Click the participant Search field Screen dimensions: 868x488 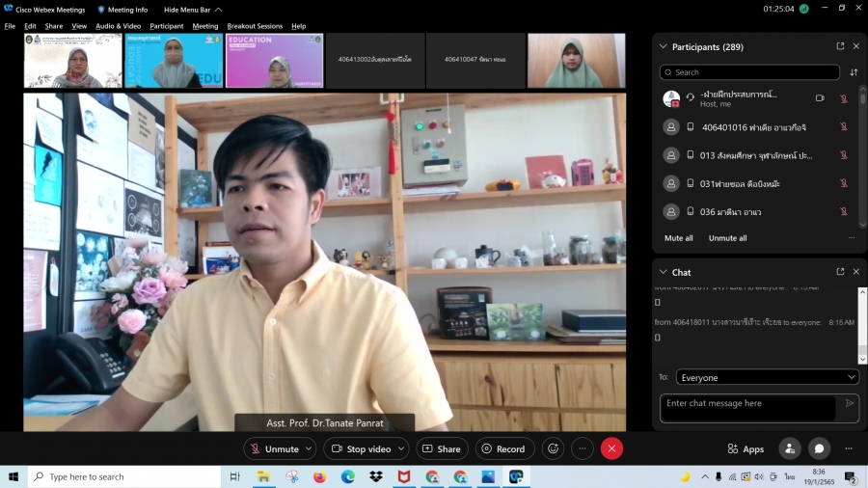(749, 72)
